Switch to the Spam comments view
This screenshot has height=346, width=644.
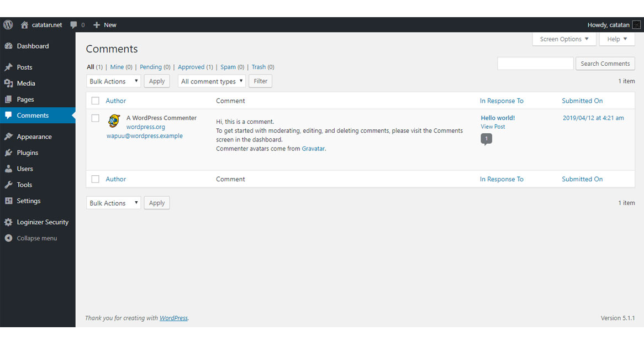click(x=228, y=67)
